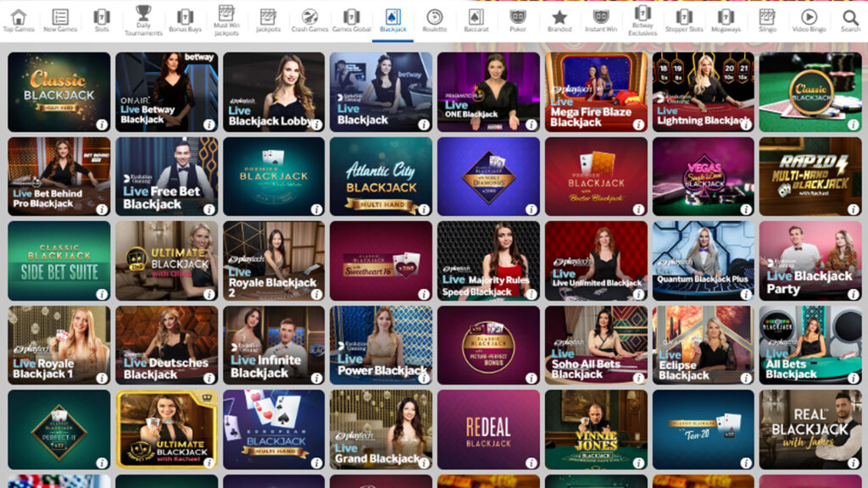Open Live Betway Blackjack tile
868x488 pixels.
166,91
